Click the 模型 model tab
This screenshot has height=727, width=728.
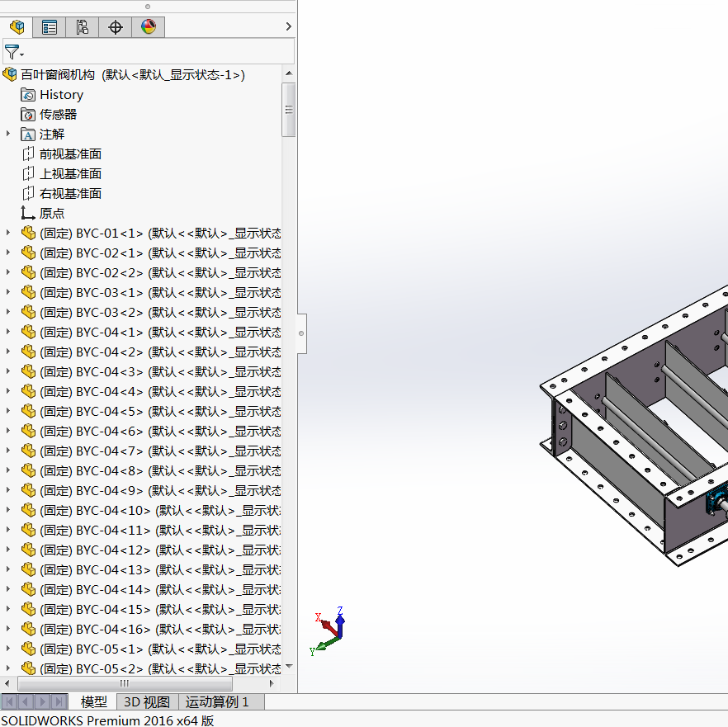[93, 702]
